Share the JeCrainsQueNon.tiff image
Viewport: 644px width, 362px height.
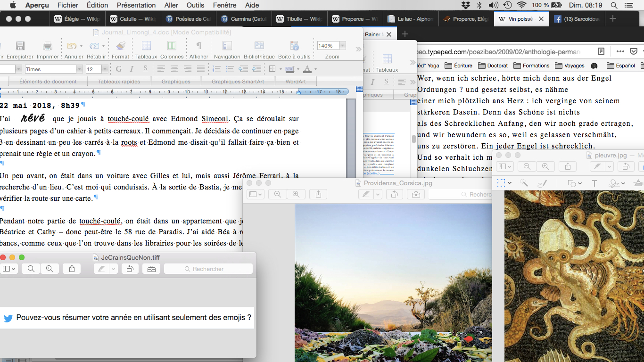pos(72,269)
